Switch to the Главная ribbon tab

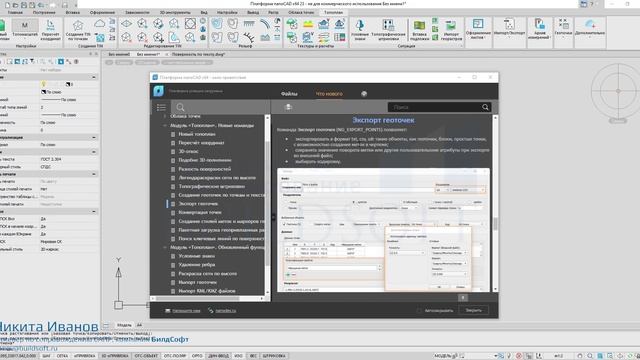click(15, 13)
